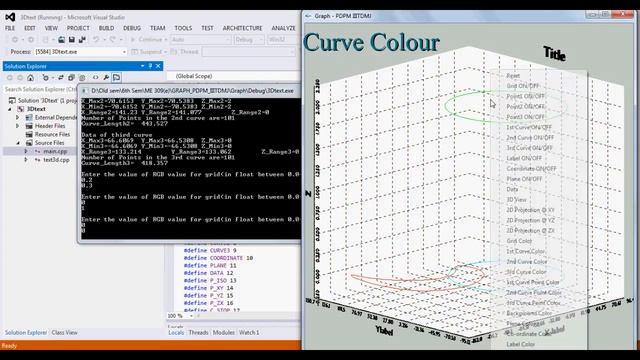Click the View Code angle-brackets icon
Viewport: 640px width, 360px height.
coord(96,78)
